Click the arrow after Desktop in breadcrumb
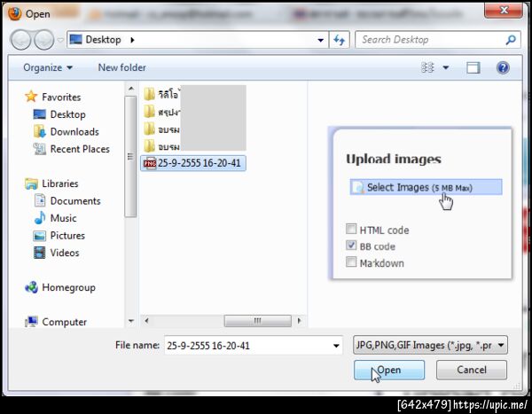The height and width of the screenshot is (414, 532). 132,40
